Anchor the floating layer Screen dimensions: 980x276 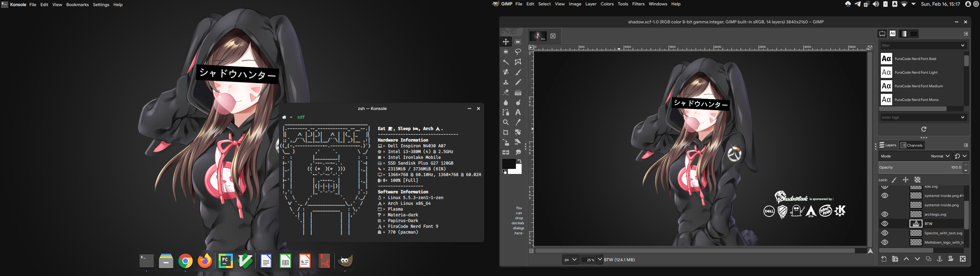click(x=940, y=259)
